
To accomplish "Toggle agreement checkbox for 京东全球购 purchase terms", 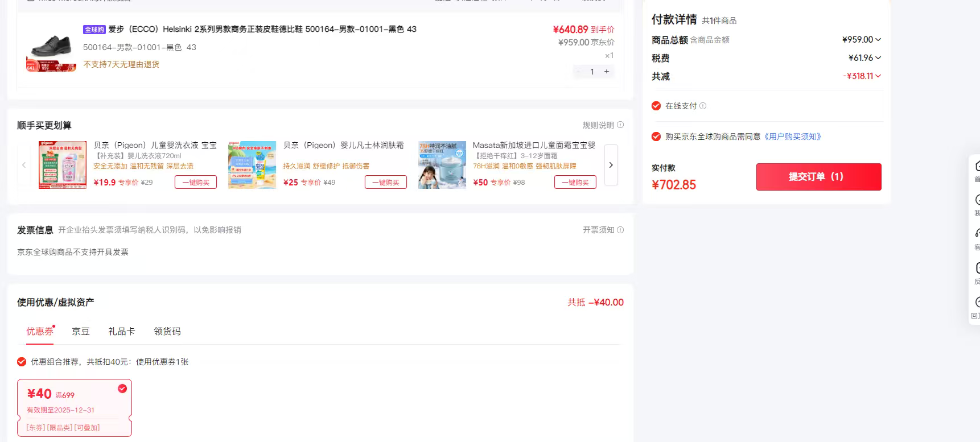I will pyautogui.click(x=656, y=137).
